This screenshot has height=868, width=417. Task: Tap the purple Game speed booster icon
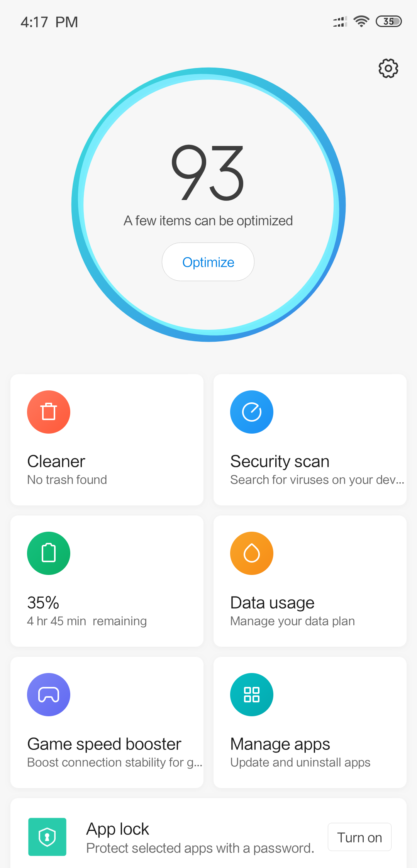click(x=49, y=695)
